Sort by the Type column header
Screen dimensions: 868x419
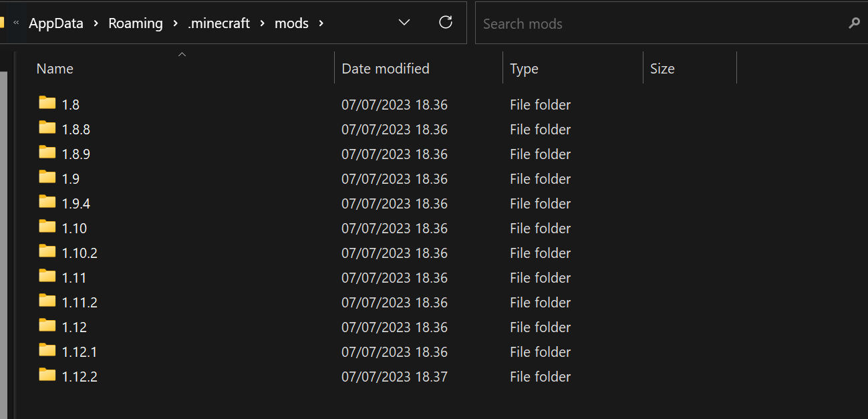(524, 69)
